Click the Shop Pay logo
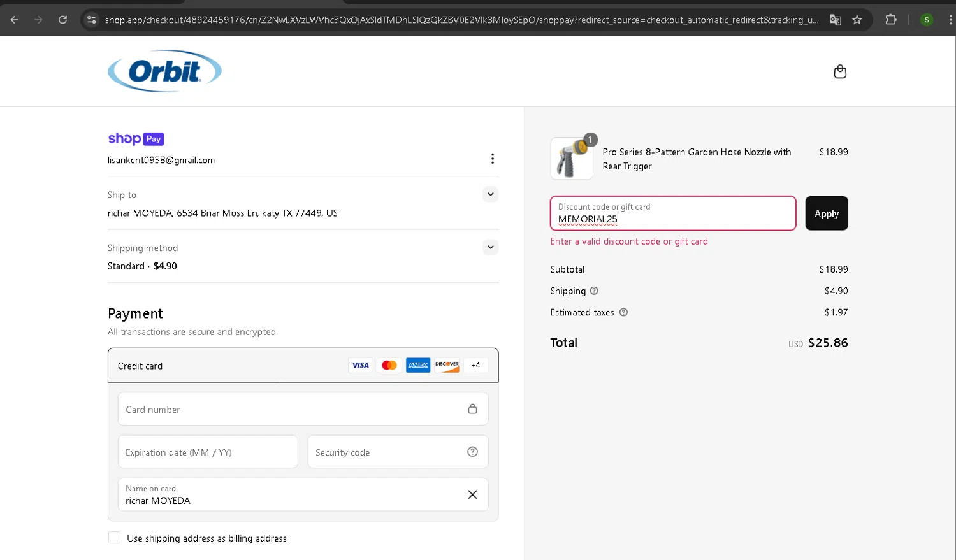956x560 pixels. [136, 138]
